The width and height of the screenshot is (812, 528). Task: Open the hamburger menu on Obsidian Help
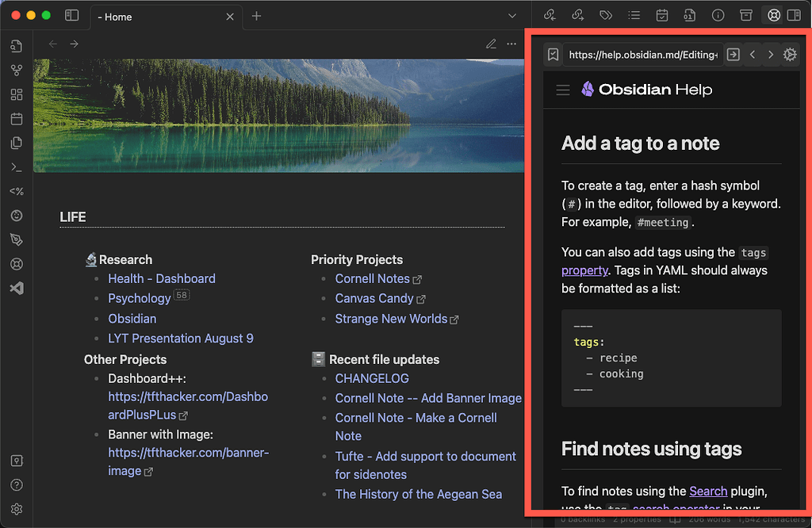click(x=563, y=90)
